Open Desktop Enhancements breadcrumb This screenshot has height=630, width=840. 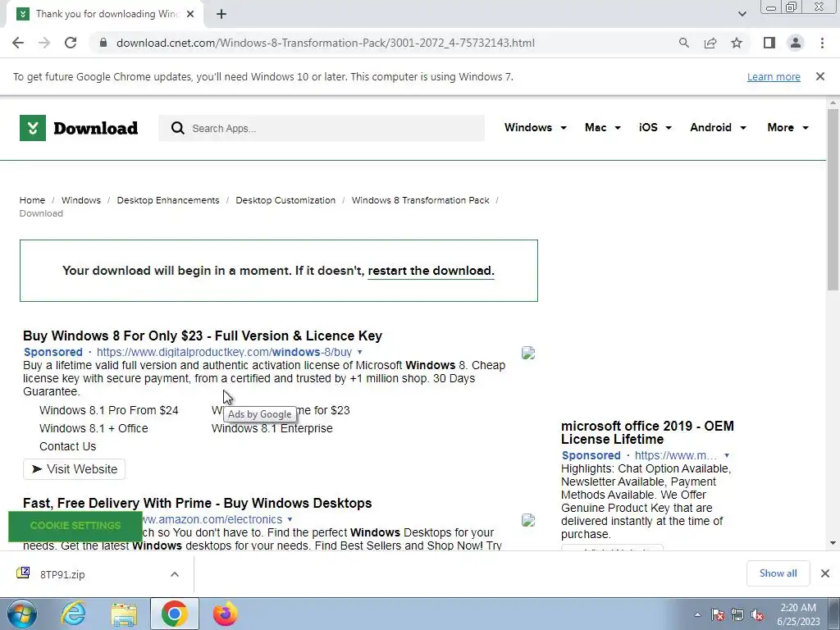[167, 200]
